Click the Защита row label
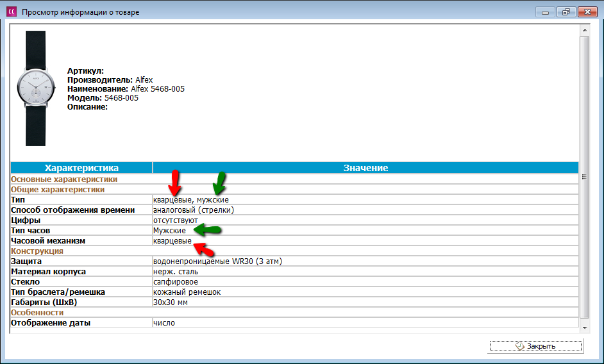The height and width of the screenshot is (364, 604). 26,261
